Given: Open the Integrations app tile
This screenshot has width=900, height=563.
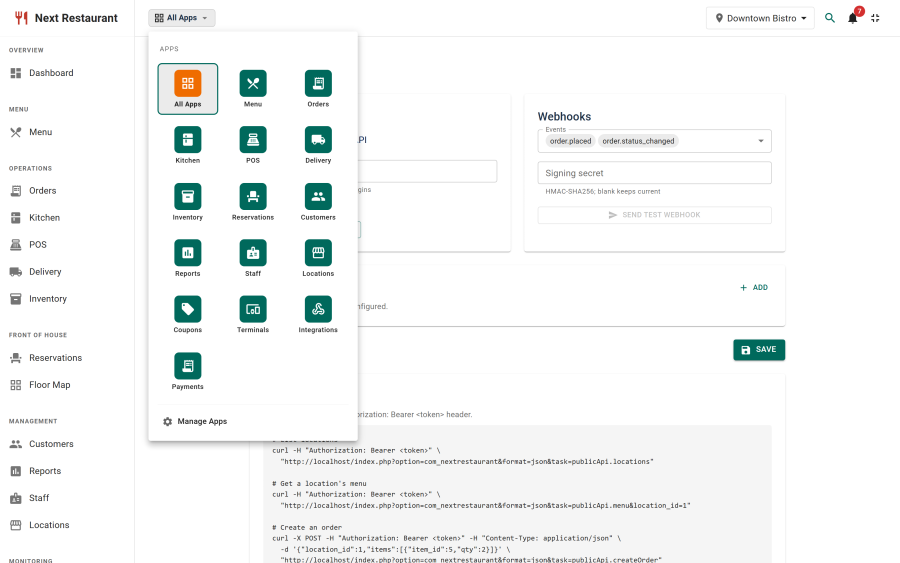Looking at the screenshot, I should click(x=318, y=314).
